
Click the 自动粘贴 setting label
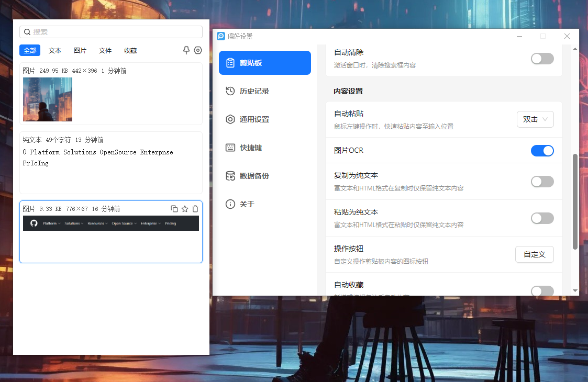point(349,114)
